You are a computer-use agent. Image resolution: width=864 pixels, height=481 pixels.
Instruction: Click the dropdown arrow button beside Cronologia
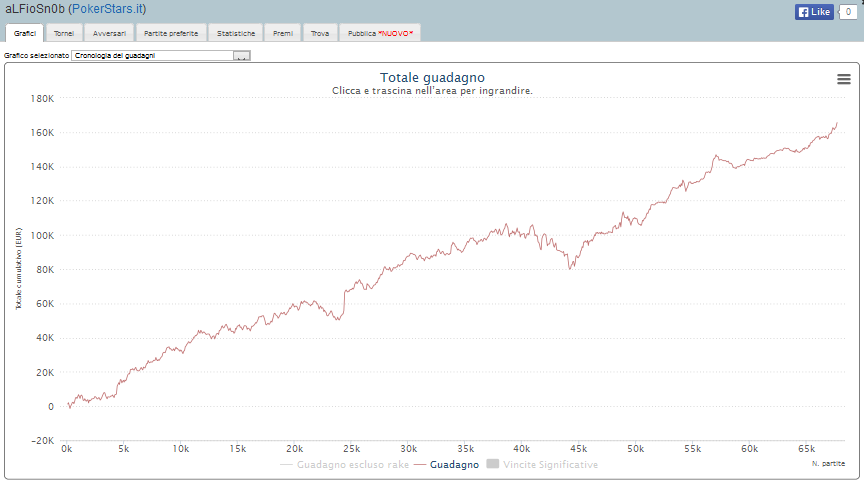241,55
